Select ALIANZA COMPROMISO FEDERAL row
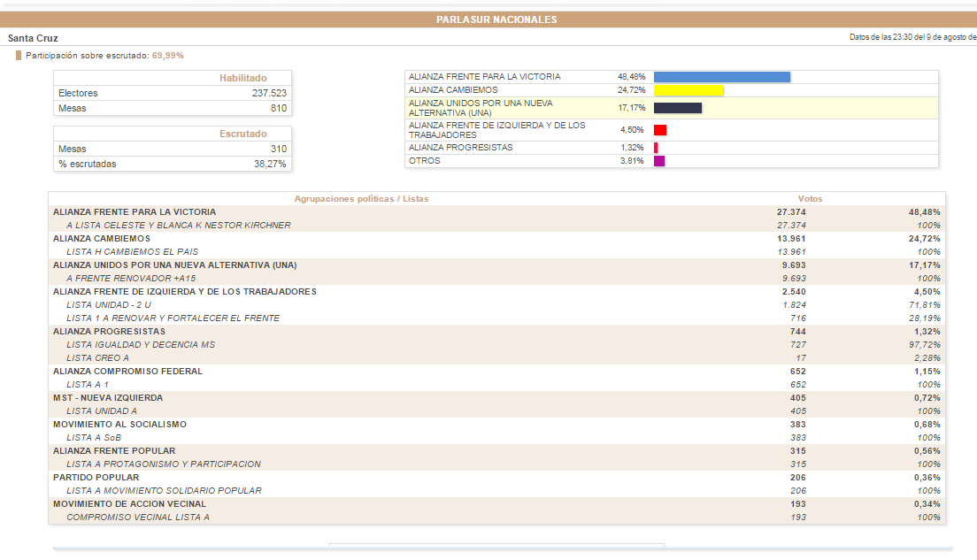The image size is (977, 560). [x=496, y=372]
